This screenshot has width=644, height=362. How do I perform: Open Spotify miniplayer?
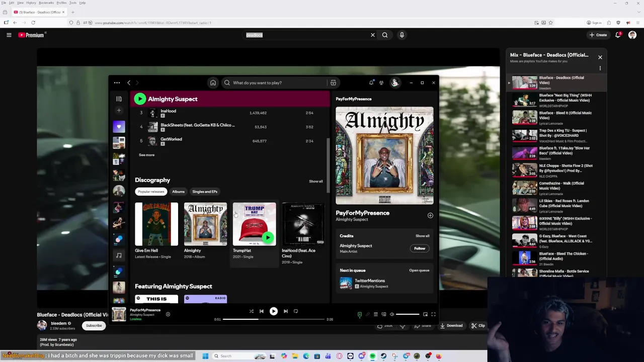point(425,314)
